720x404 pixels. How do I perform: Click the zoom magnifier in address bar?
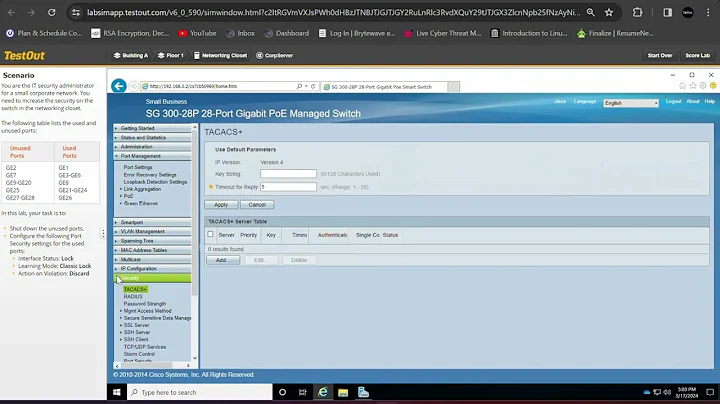tap(591, 12)
